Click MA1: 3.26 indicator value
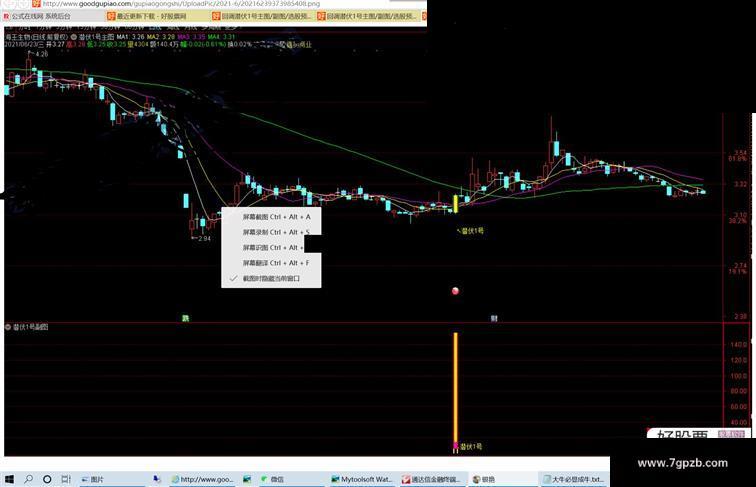 click(x=131, y=37)
